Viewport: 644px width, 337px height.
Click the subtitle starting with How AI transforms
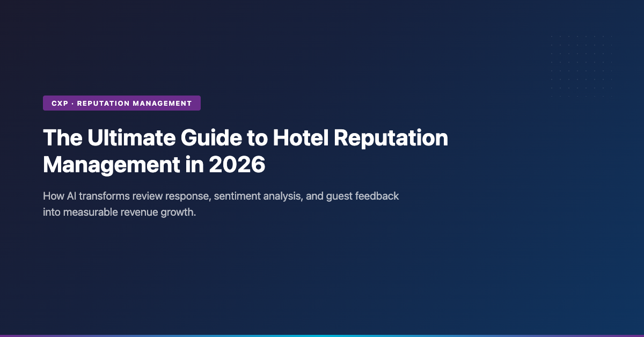221,204
